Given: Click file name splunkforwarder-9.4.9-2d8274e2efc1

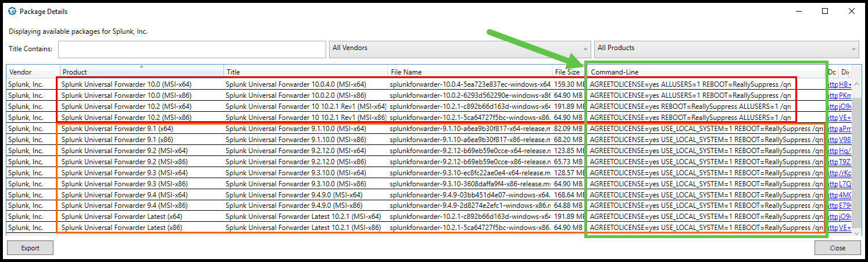Looking at the screenshot, I should coord(470,206).
